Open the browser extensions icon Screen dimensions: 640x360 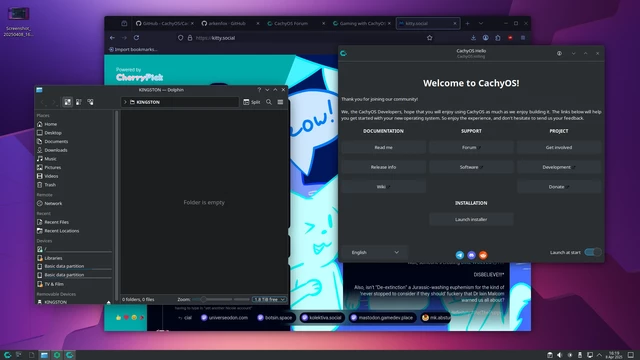pyautogui.click(x=498, y=38)
